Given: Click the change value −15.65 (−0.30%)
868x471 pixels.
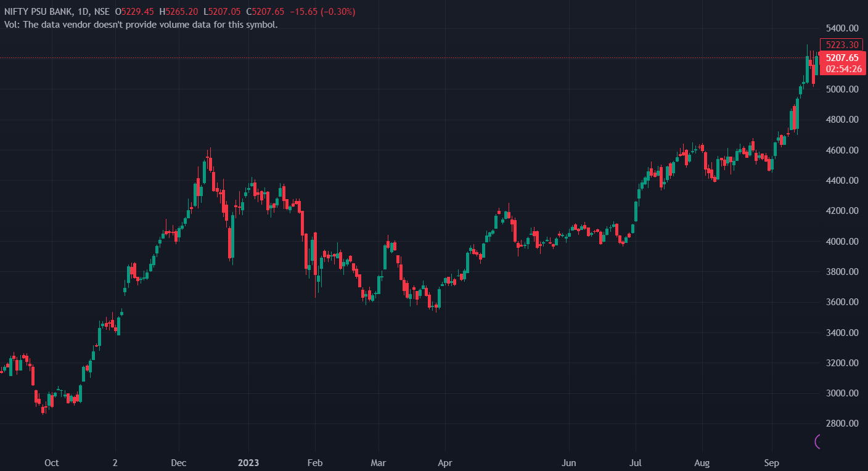Looking at the screenshot, I should point(324,12).
